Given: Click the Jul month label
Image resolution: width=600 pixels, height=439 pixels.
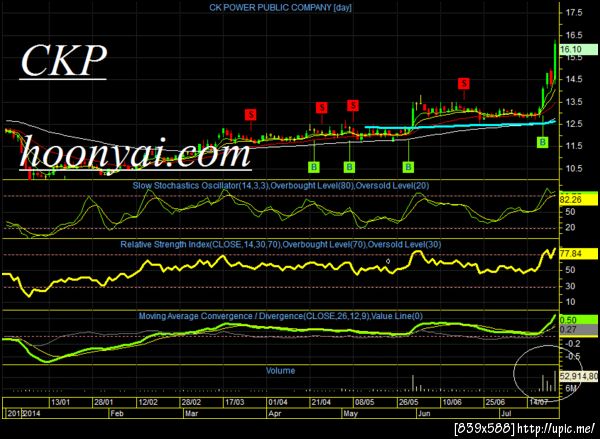Looking at the screenshot, I should (506, 413).
